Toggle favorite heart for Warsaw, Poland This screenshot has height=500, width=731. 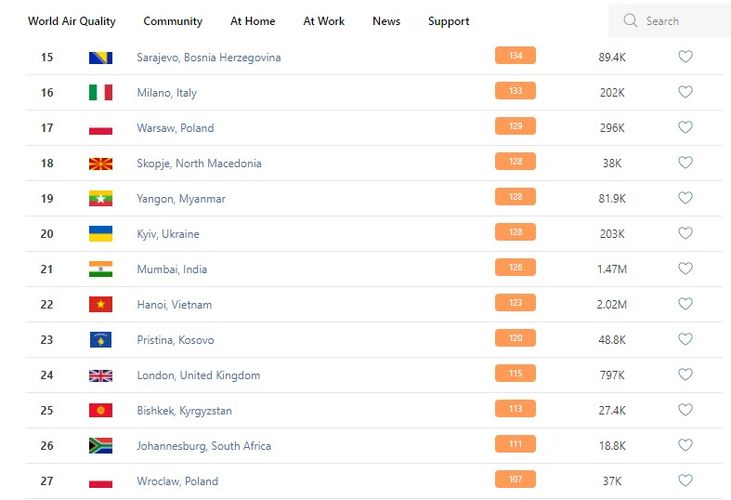[685, 127]
